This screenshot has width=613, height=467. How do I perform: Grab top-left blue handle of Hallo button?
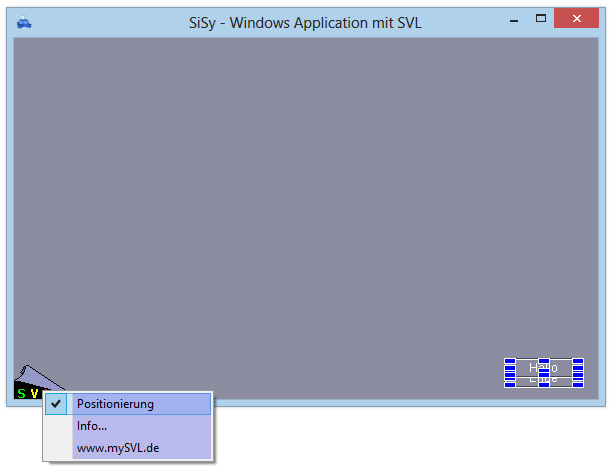click(509, 362)
